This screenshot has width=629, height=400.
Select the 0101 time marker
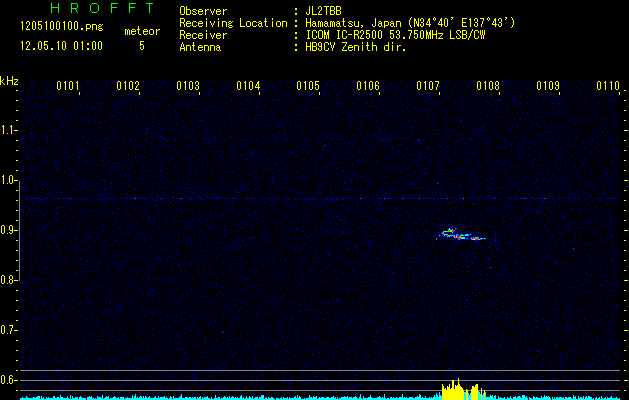[68, 86]
